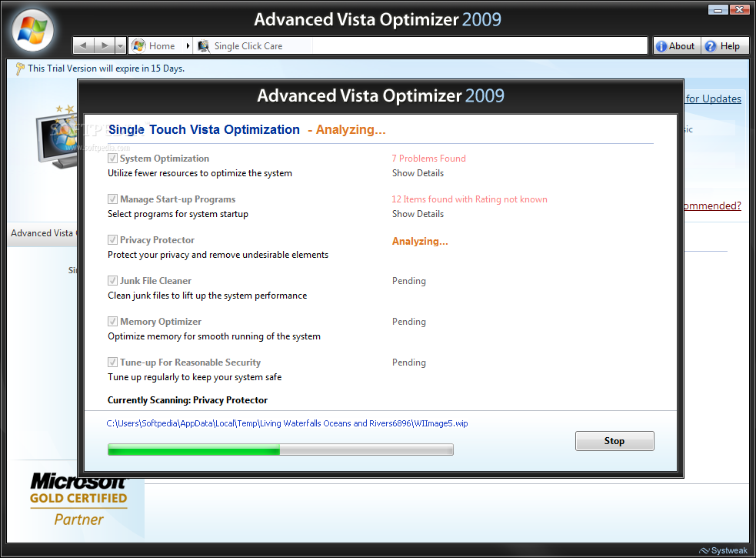Click the Analyzing... status for Privacy Protector

420,242
